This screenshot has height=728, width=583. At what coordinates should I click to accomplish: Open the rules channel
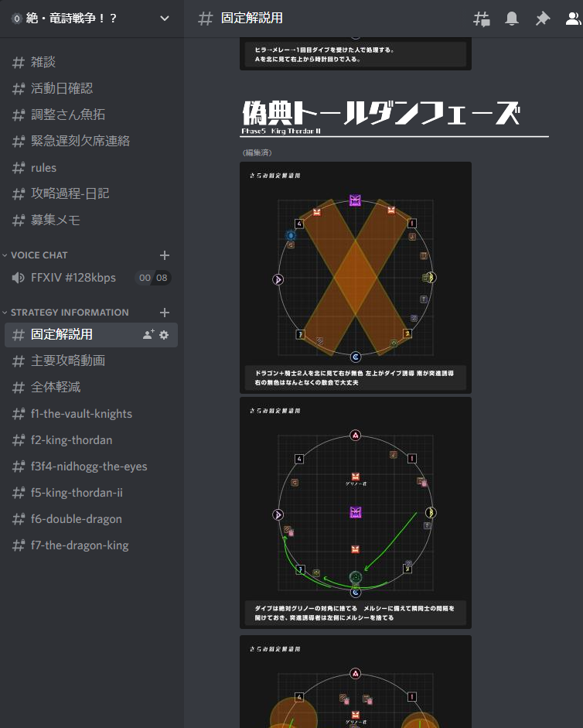[x=43, y=168]
